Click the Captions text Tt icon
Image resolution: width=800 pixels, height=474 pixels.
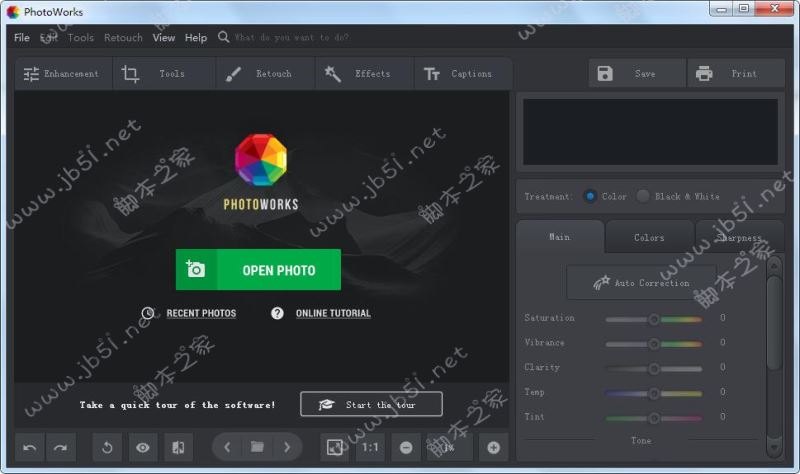[432, 74]
